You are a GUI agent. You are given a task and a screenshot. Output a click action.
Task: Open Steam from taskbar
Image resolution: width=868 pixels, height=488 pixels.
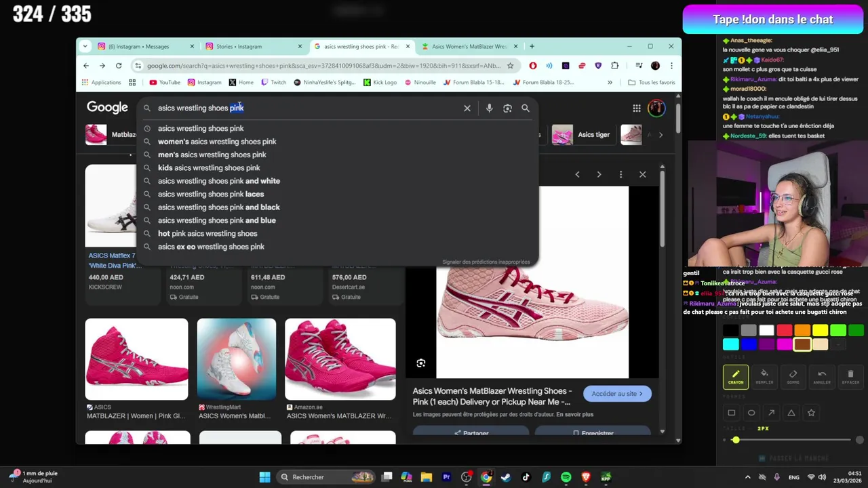506,477
